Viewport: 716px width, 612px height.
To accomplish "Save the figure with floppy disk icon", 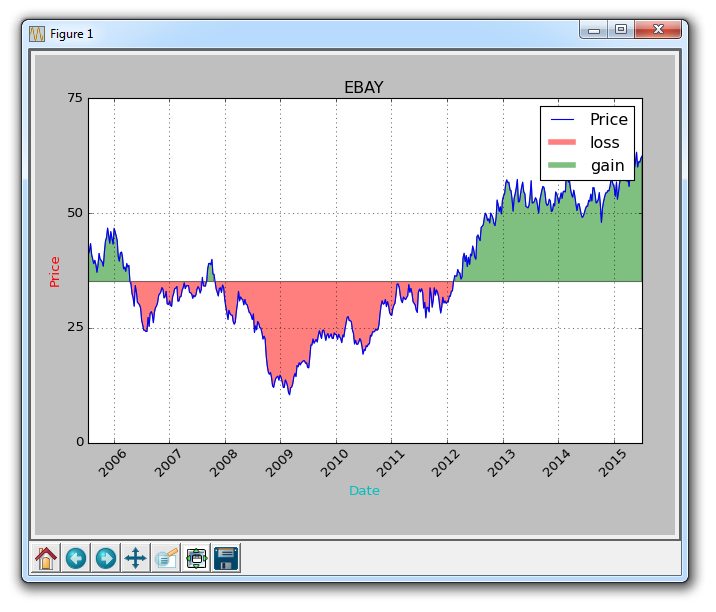I will point(225,558).
